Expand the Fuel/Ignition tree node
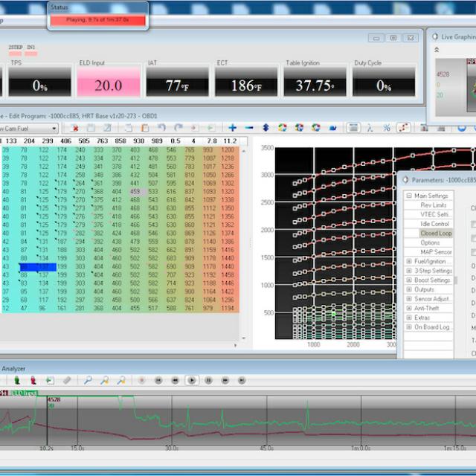Image resolution: width=476 pixels, height=476 pixels. pos(408,261)
